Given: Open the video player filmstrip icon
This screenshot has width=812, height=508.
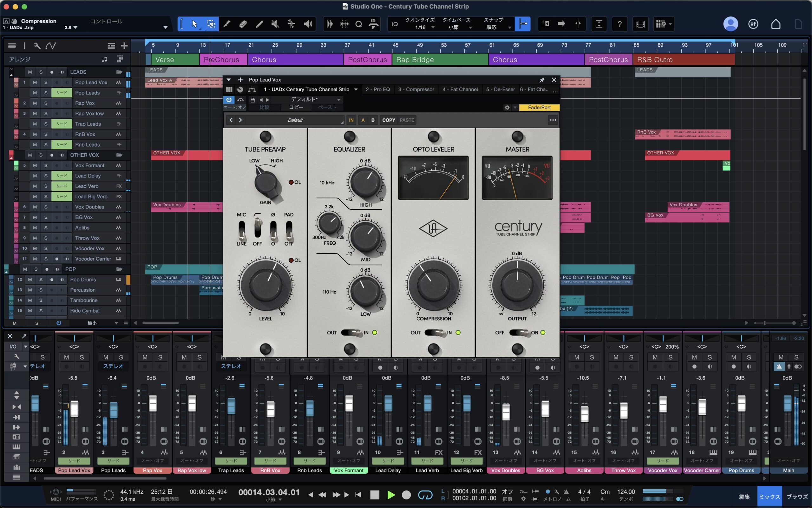Looking at the screenshot, I should pos(640,24).
